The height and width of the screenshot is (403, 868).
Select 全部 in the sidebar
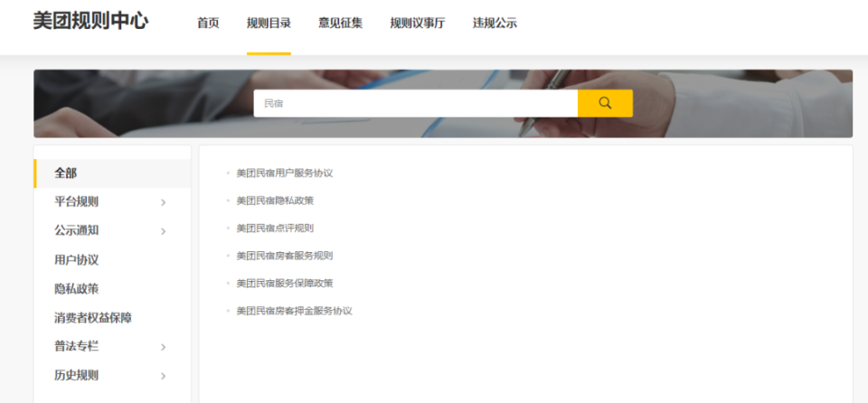coord(112,173)
